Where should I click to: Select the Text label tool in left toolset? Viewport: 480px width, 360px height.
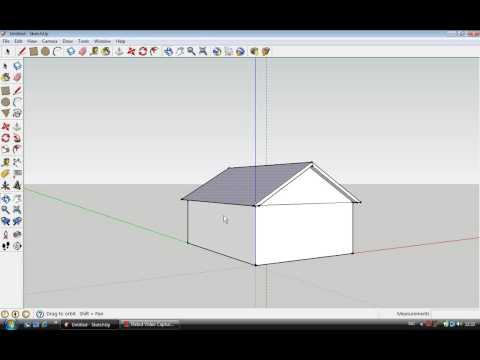pyautogui.click(x=17, y=174)
